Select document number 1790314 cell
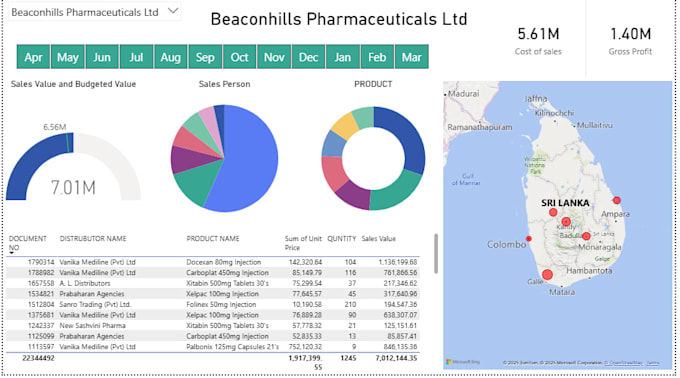 (x=41, y=262)
